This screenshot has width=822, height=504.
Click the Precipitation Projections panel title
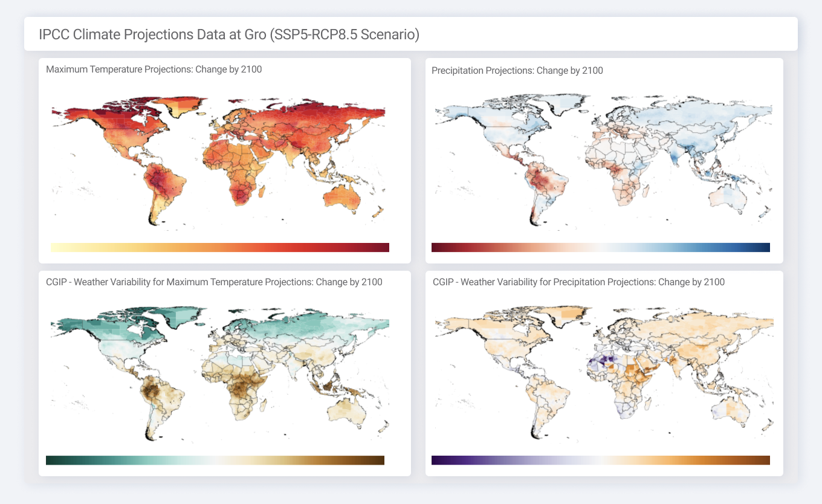coord(517,71)
